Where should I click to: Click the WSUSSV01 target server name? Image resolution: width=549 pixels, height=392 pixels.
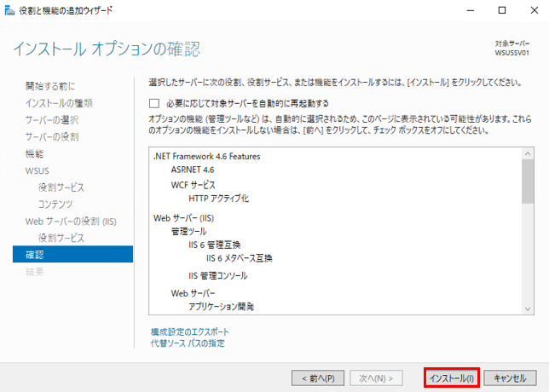511,53
